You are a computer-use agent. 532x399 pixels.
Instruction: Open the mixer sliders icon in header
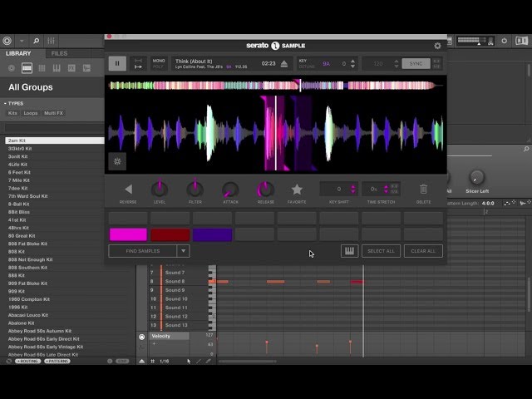[51, 41]
